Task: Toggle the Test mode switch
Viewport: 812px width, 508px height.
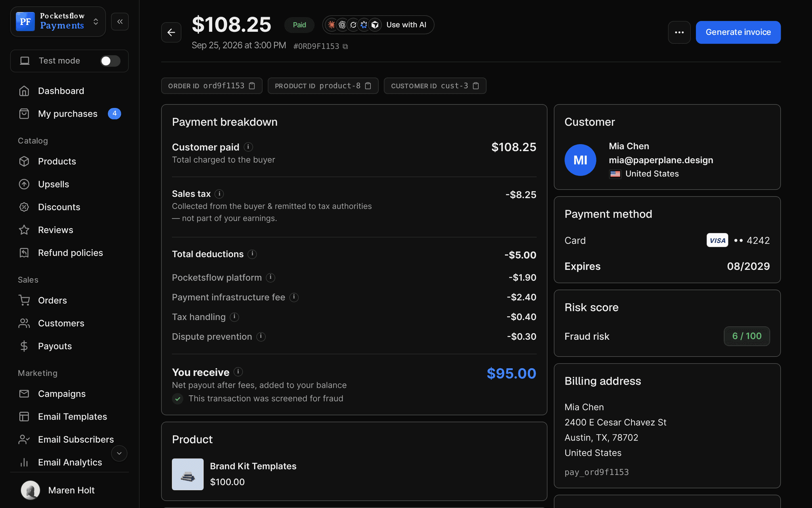Action: click(110, 61)
